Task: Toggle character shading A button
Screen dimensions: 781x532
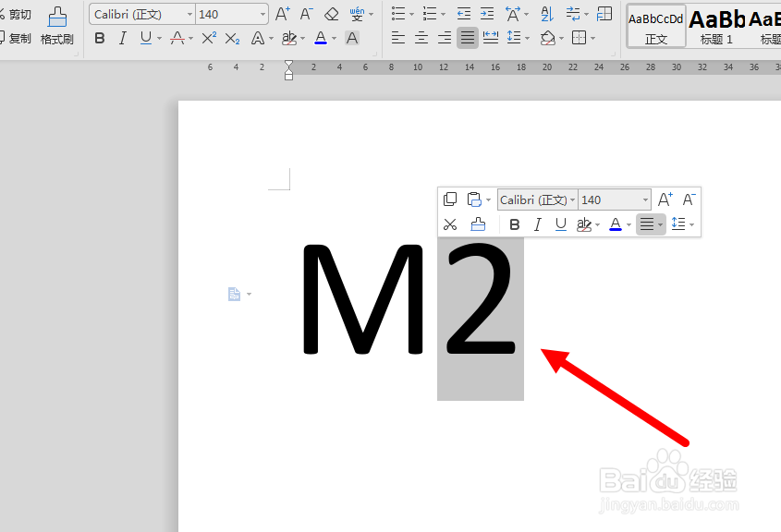Action: click(x=351, y=38)
